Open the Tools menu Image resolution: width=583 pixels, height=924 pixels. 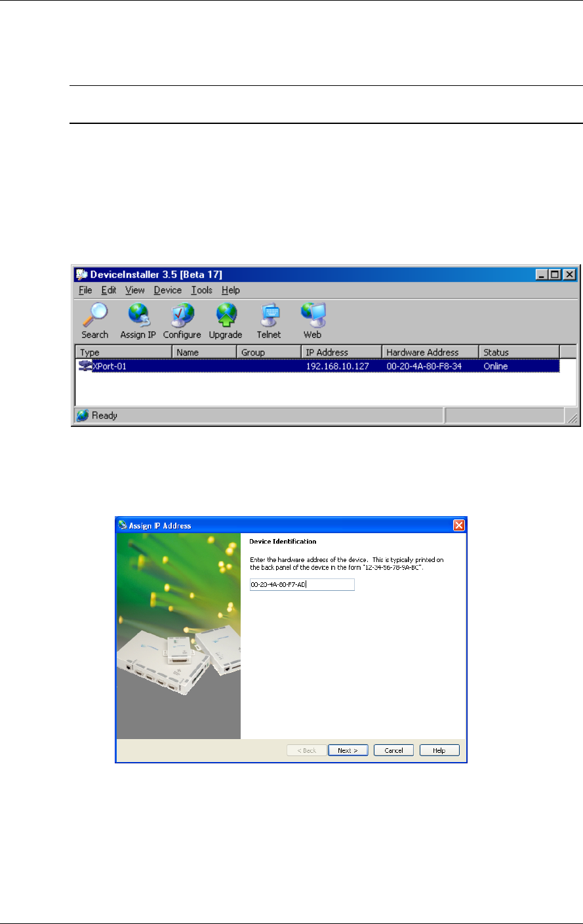(x=202, y=290)
